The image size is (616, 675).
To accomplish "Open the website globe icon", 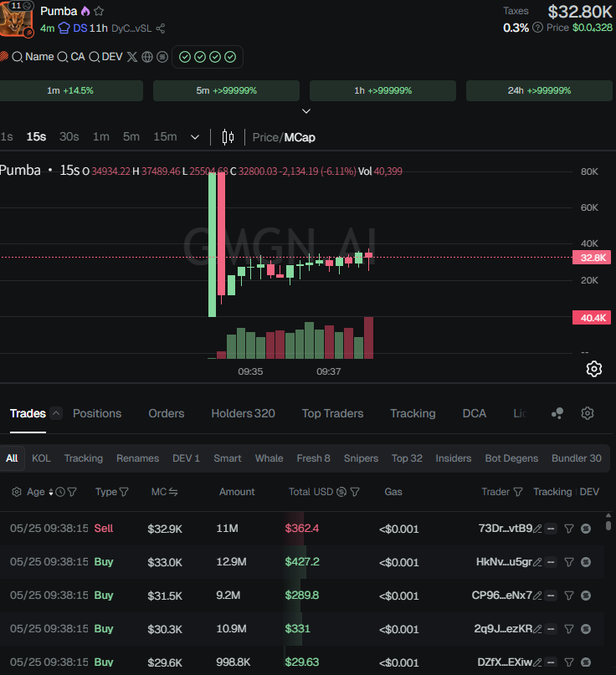I will tap(147, 57).
